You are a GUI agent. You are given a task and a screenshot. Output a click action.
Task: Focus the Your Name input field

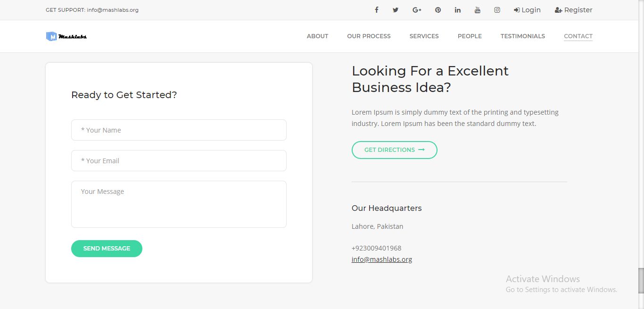(x=179, y=130)
